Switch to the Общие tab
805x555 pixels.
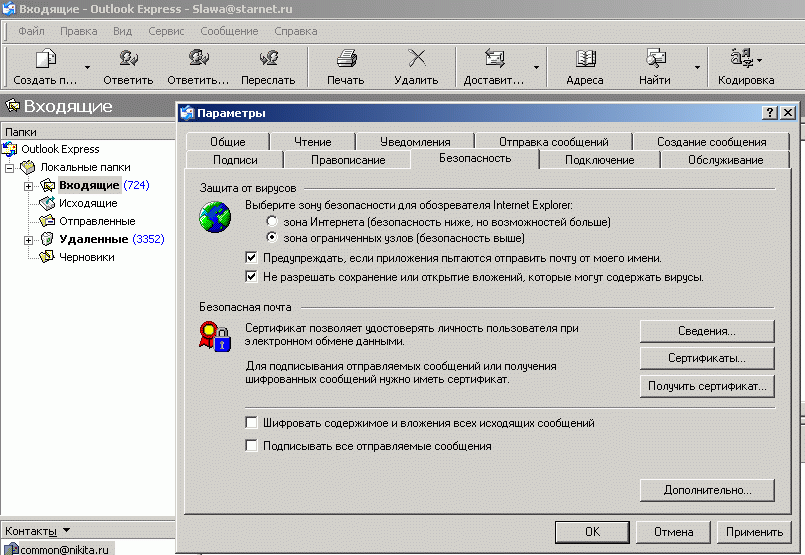pos(227,142)
